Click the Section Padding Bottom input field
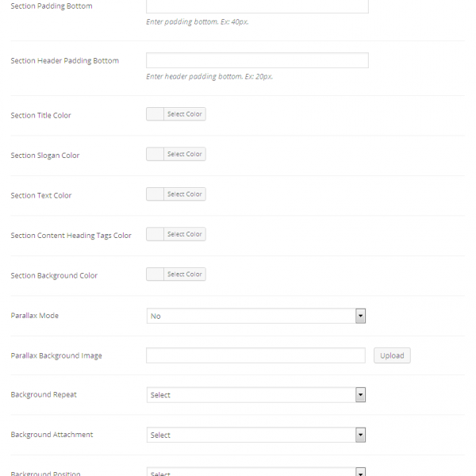This screenshot has height=476, width=476. click(257, 6)
